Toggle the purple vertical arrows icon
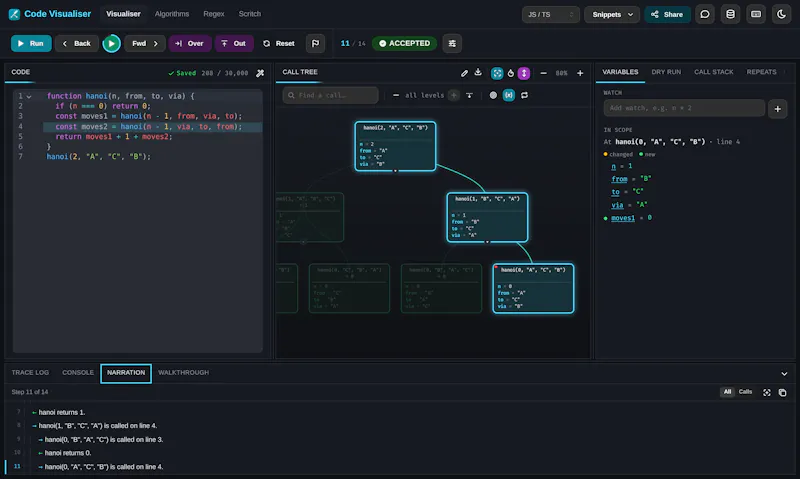The height and width of the screenshot is (479, 800). [x=523, y=73]
